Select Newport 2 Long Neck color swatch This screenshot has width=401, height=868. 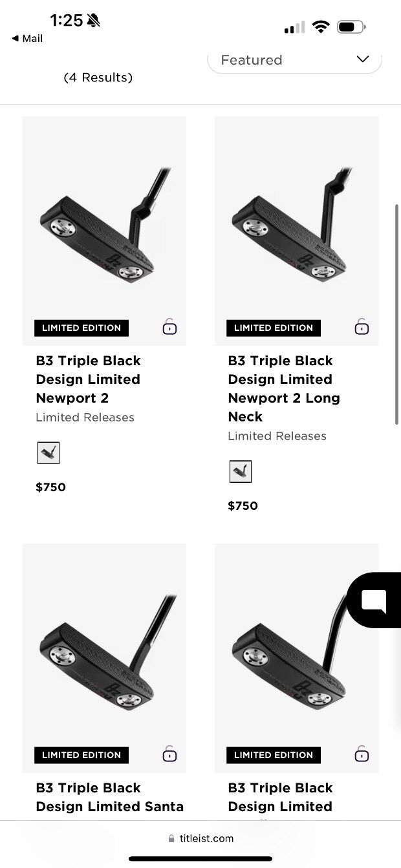click(241, 472)
